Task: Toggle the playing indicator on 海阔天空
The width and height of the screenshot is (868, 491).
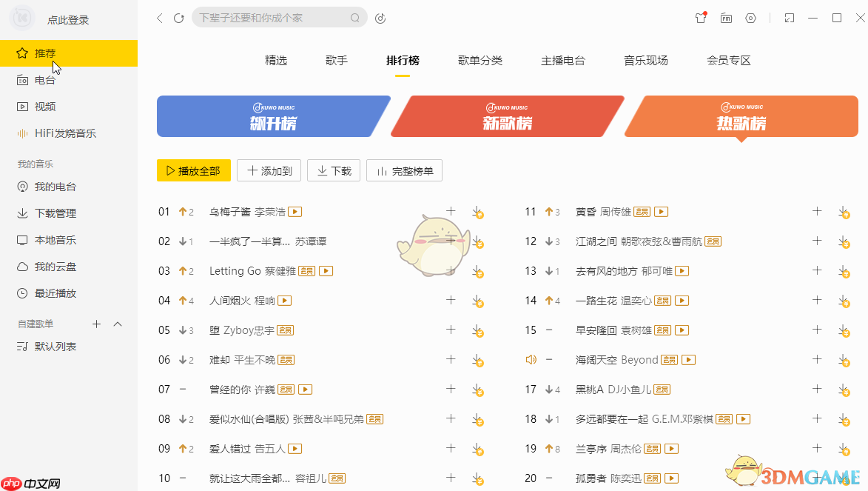Action: coord(531,359)
